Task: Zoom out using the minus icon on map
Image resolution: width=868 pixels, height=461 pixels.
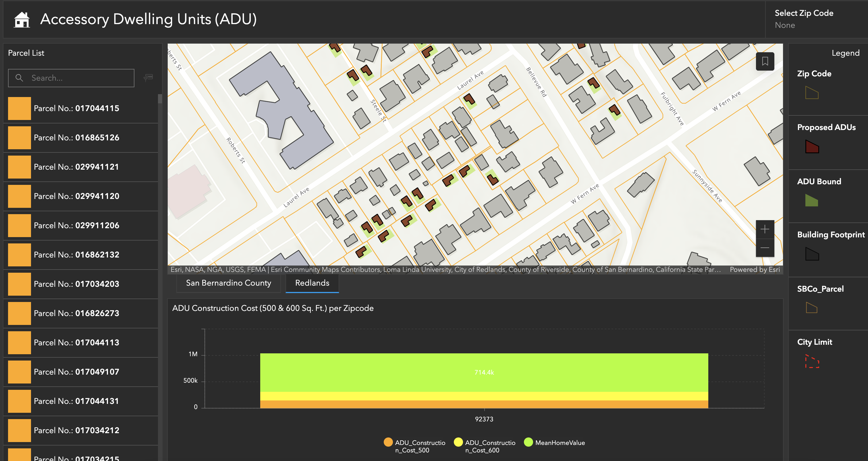Action: [x=765, y=248]
